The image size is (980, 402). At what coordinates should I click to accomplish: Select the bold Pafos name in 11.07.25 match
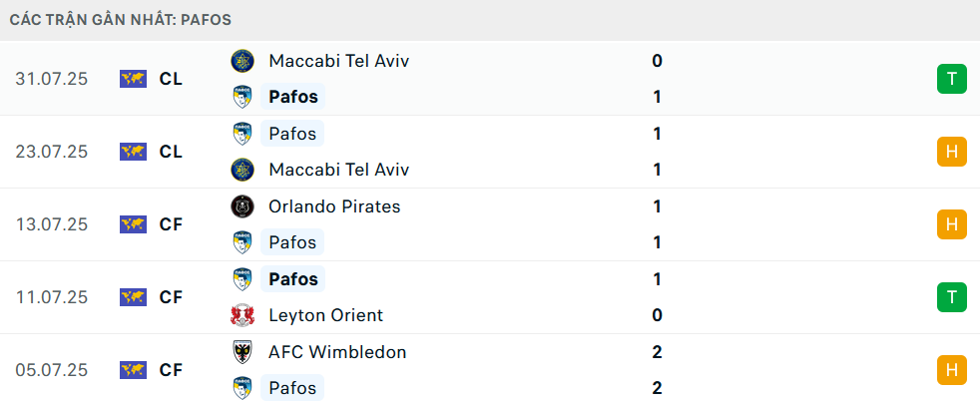click(293, 279)
